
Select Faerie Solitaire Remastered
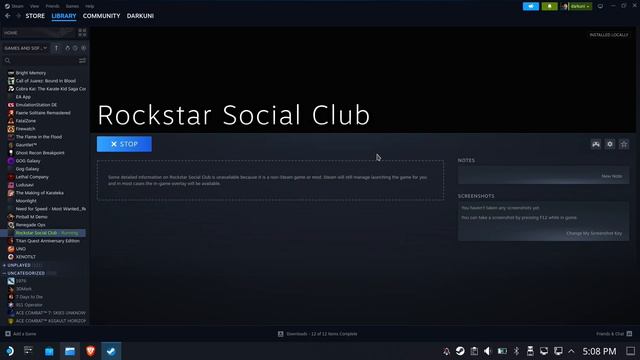(x=43, y=113)
